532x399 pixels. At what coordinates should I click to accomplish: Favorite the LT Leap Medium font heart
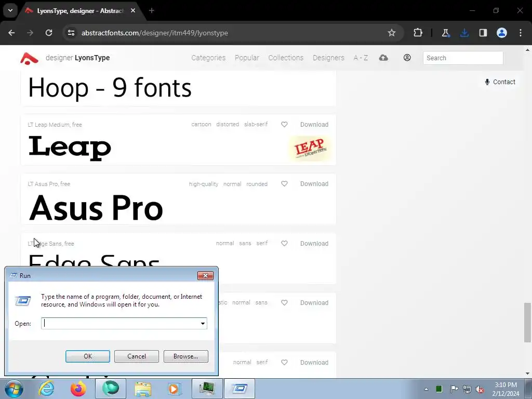284,125
